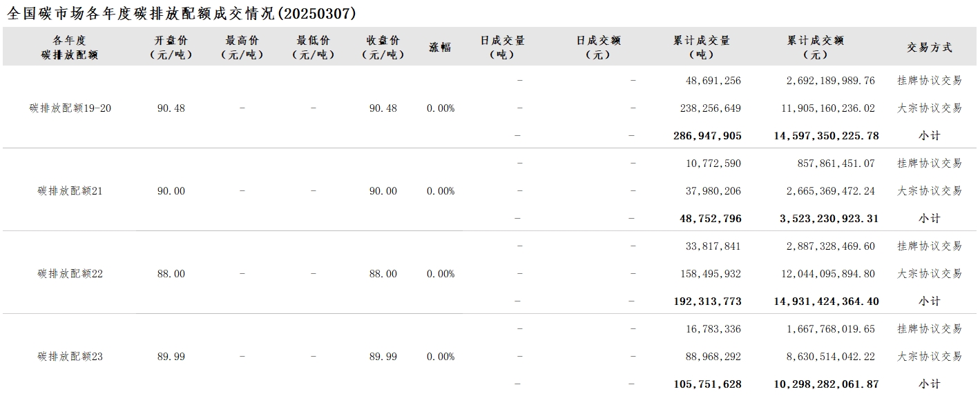Click the 90.48 opening price cell
The height and width of the screenshot is (396, 980).
(x=171, y=108)
